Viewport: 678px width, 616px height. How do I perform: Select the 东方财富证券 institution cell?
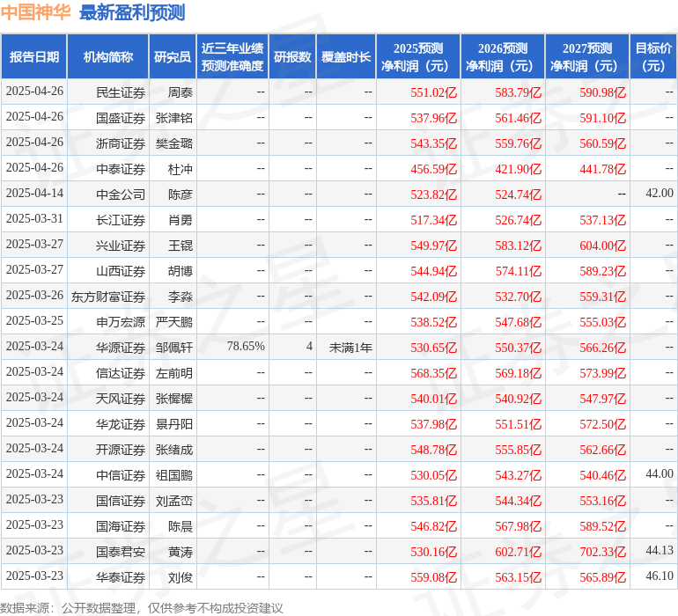point(108,297)
